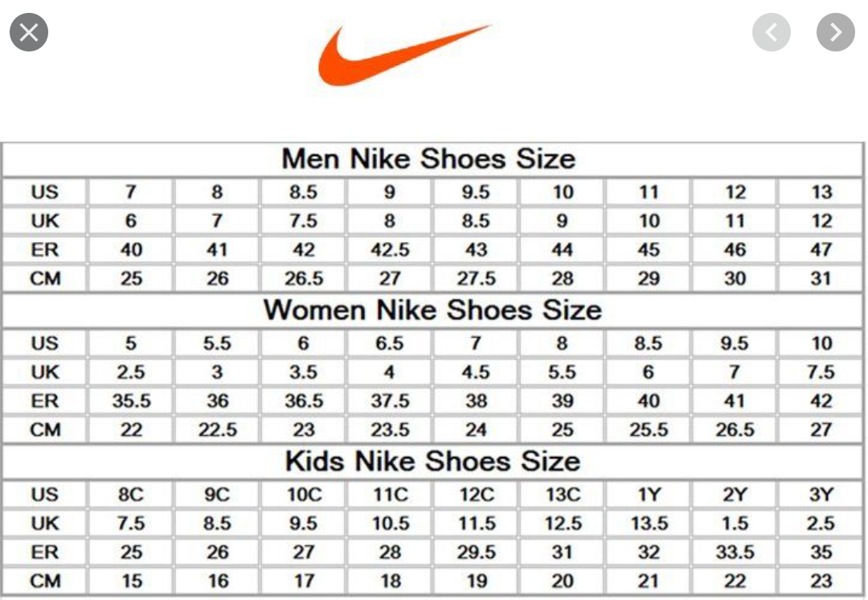Click the orange Nike swoosh logo

pos(403,54)
